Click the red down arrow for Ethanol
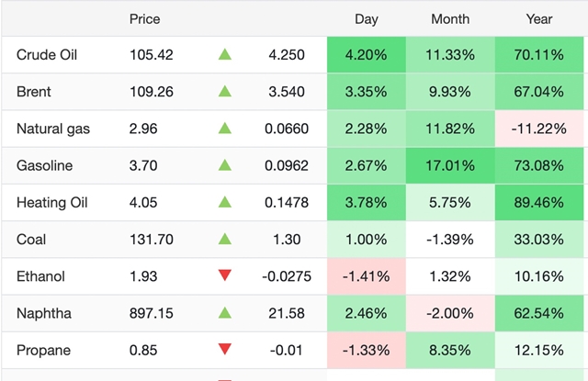This screenshot has width=588, height=381. click(224, 275)
